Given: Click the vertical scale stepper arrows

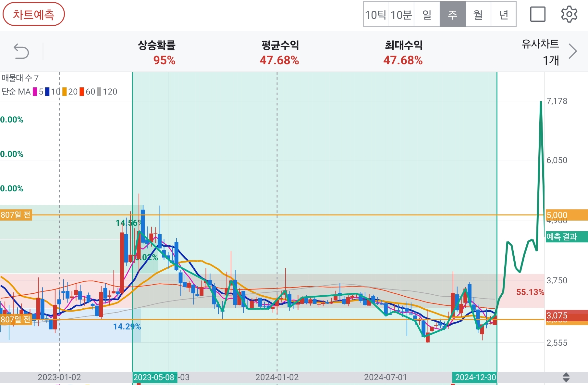Looking at the screenshot, I should (566, 377).
